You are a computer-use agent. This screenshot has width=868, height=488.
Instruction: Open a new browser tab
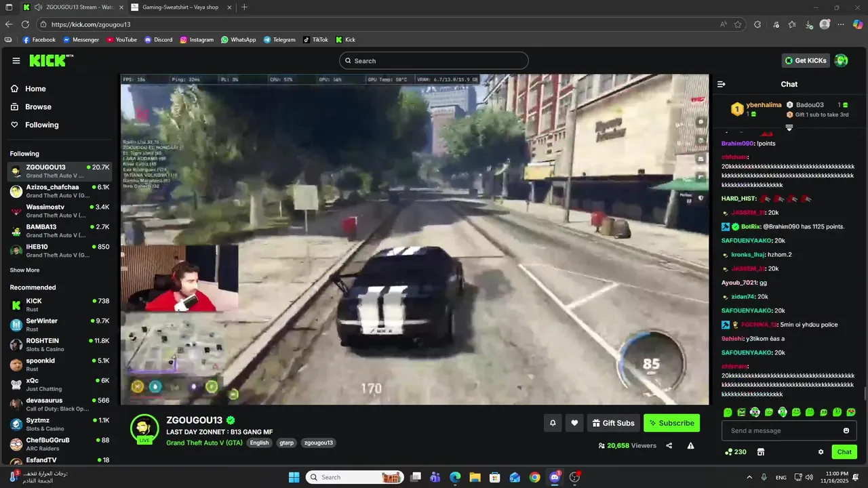coord(244,7)
